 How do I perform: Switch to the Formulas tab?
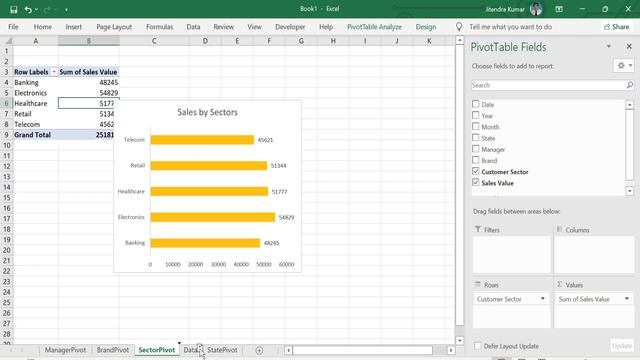[159, 27]
